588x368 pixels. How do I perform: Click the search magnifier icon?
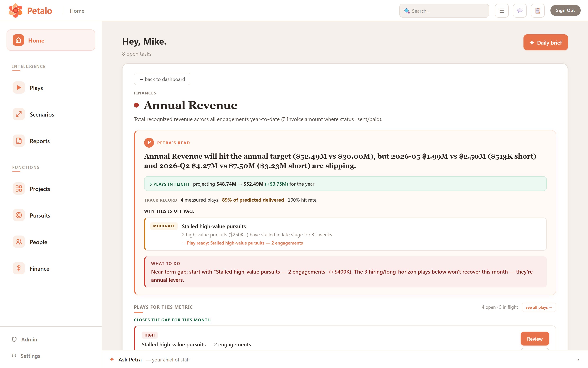(x=407, y=11)
